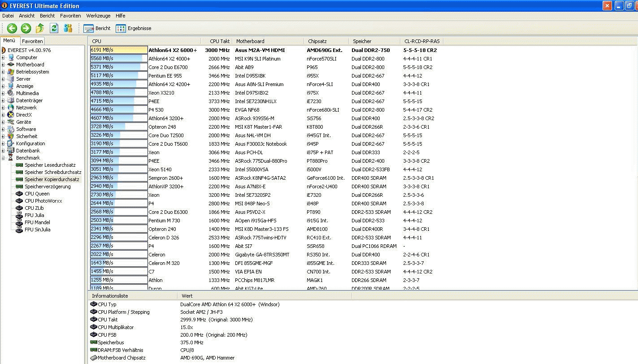The width and height of the screenshot is (638, 364).
Task: Open the Datei menu
Action: tap(8, 16)
